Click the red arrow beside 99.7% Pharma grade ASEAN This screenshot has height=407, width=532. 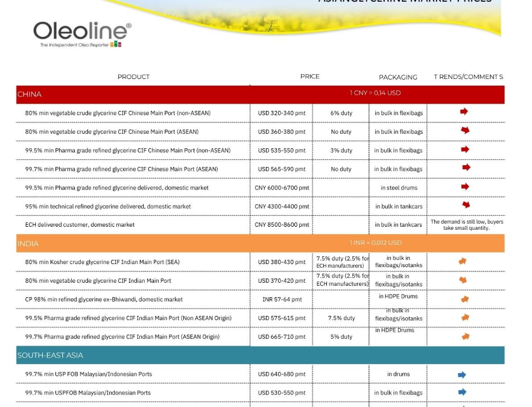(463, 169)
